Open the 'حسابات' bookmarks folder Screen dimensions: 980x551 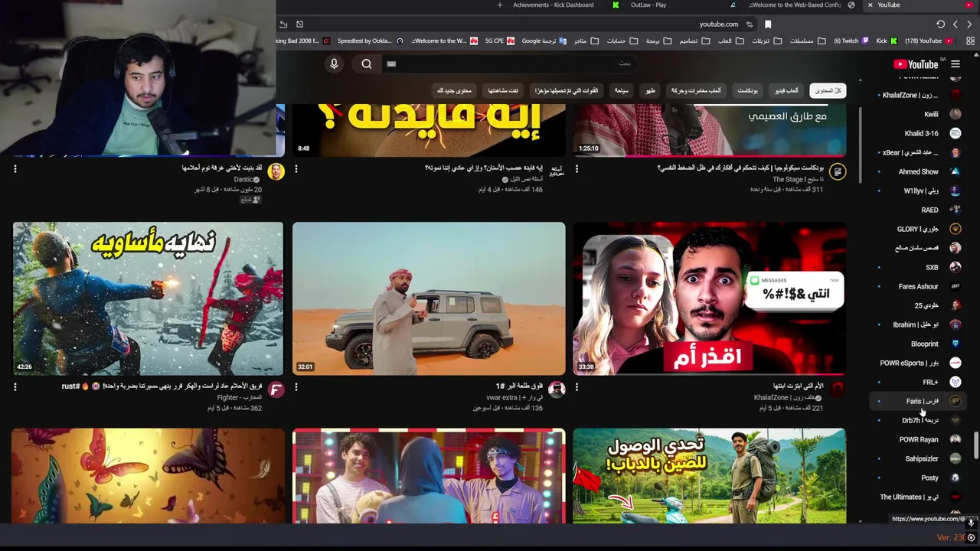(621, 41)
